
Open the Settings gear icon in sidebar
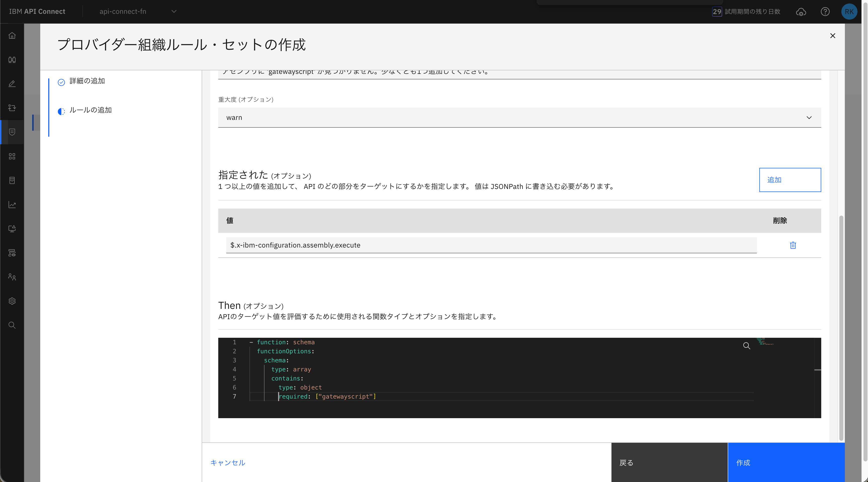coord(12,301)
